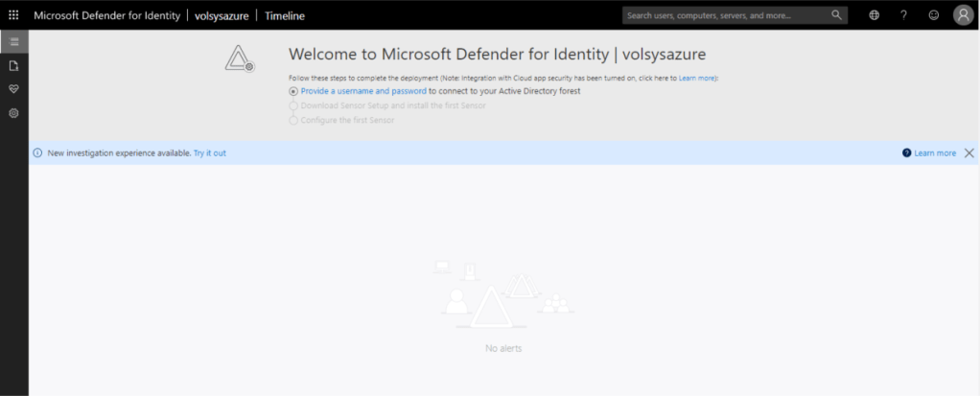Open Learn more in the notification banner

point(934,153)
